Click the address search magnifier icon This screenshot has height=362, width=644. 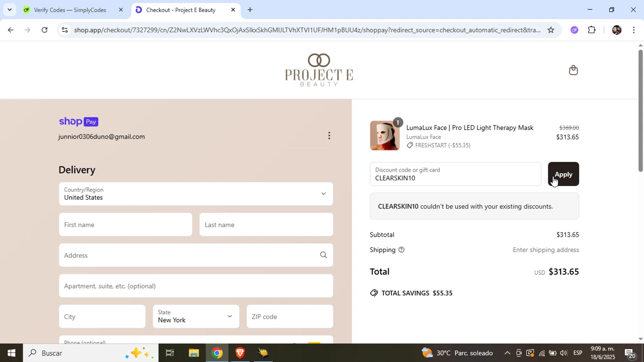324,255
